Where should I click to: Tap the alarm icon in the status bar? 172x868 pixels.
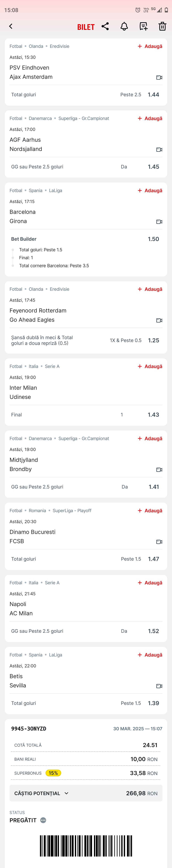(138, 10)
